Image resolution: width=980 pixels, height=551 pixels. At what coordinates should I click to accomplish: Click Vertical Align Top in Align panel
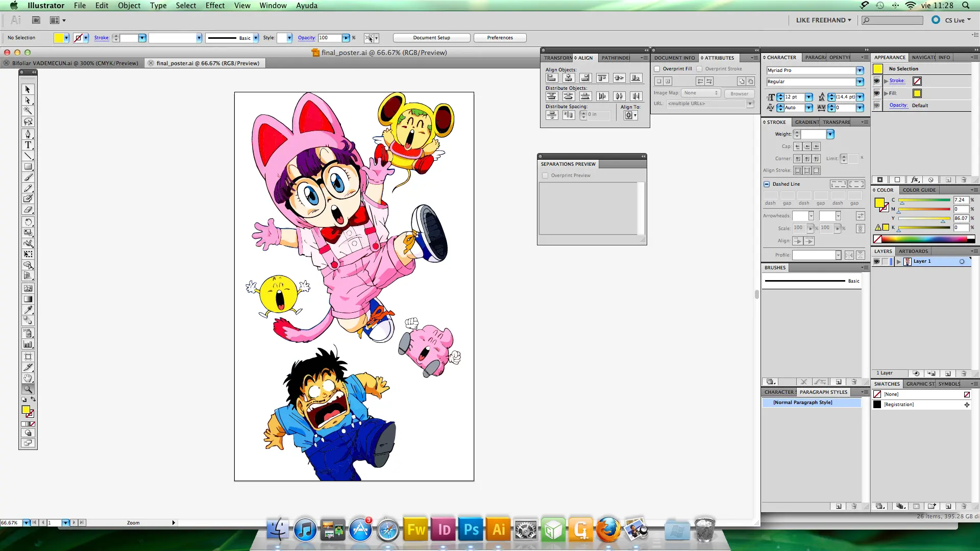602,78
